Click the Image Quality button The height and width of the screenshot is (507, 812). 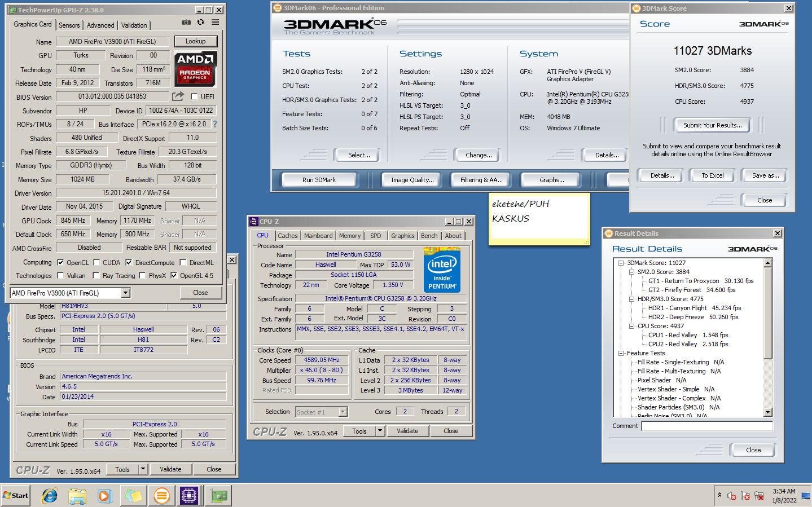coord(412,180)
